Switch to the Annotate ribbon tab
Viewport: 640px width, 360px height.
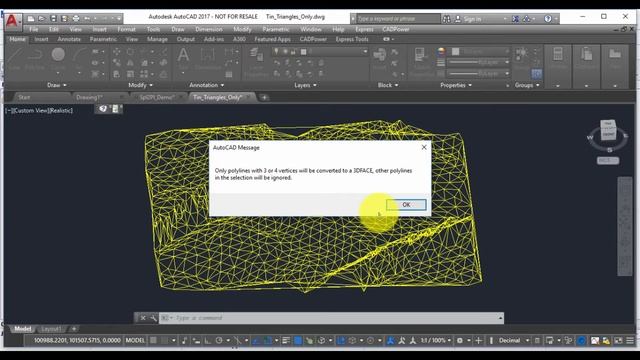[69, 39]
